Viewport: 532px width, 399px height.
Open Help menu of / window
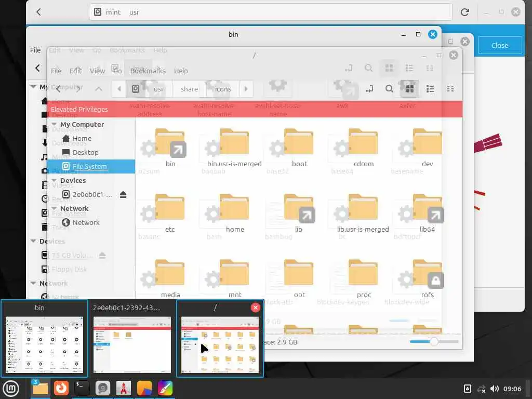tap(181, 71)
